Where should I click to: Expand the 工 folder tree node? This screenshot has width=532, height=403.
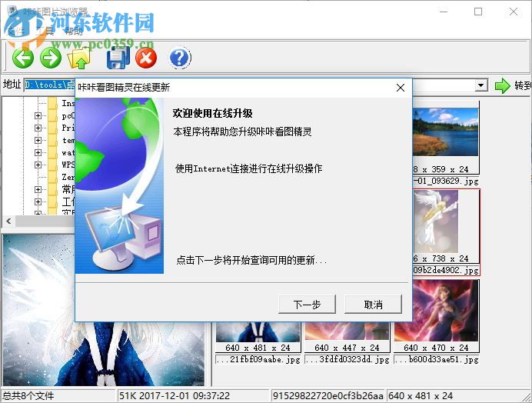pos(38,201)
